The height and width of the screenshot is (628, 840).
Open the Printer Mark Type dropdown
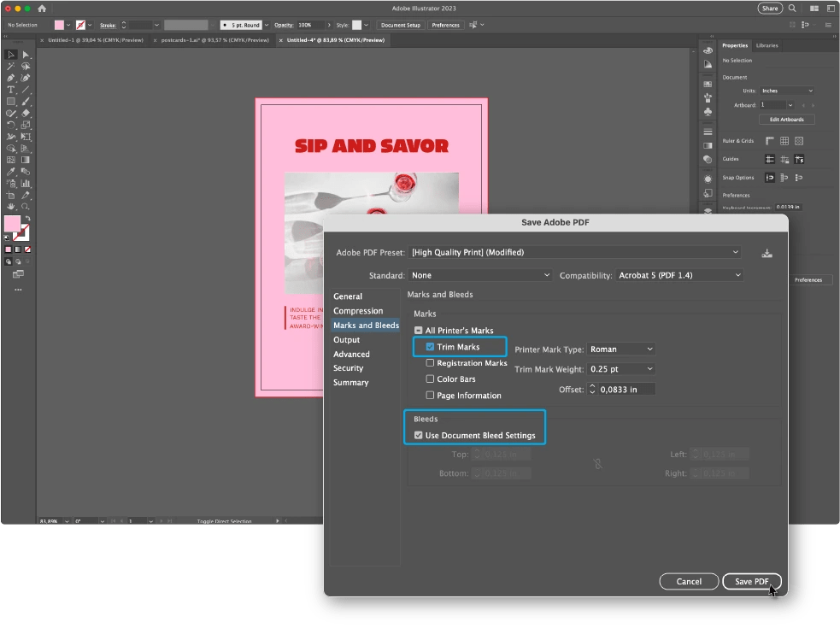click(620, 349)
